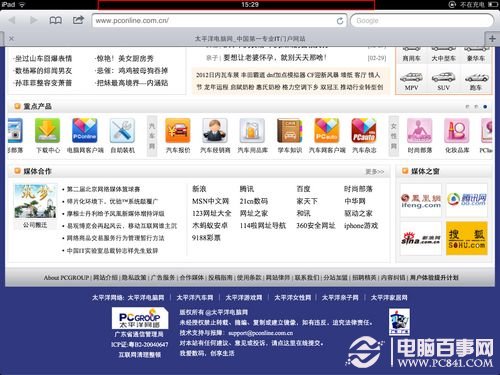500x375 pixels.
Task: Select the third carousel page dot
Action: coord(485,107)
